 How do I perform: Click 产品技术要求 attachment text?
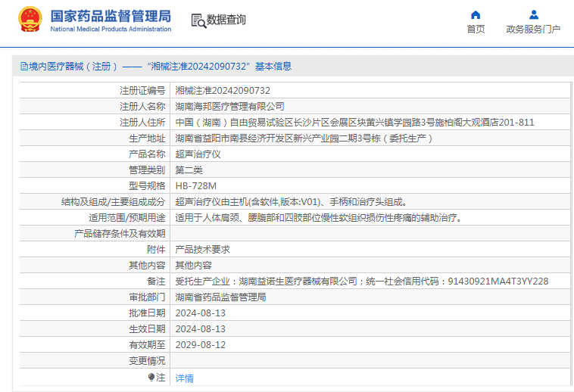coord(202,250)
